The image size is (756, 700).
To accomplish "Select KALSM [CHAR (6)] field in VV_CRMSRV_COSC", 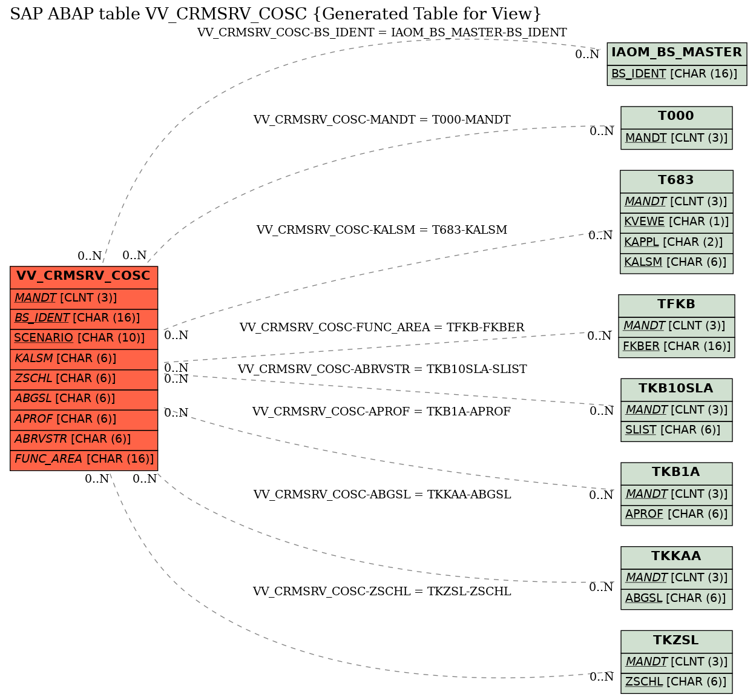I will click(x=84, y=359).
